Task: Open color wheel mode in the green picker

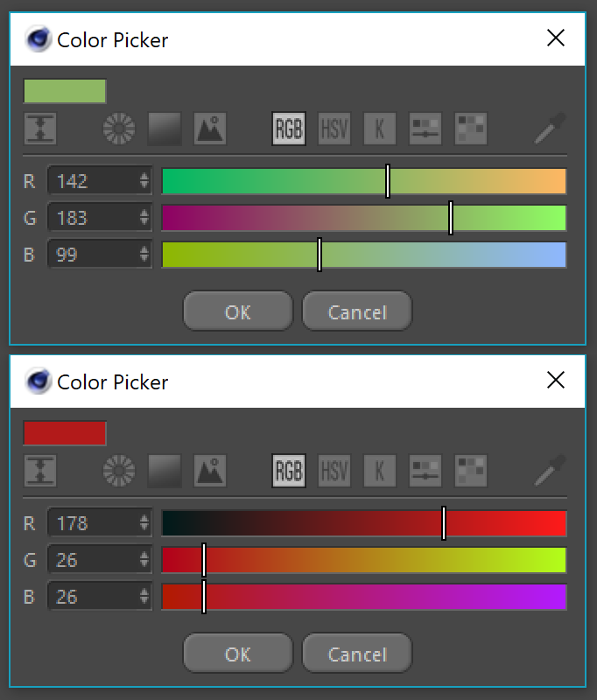Action: pos(118,129)
